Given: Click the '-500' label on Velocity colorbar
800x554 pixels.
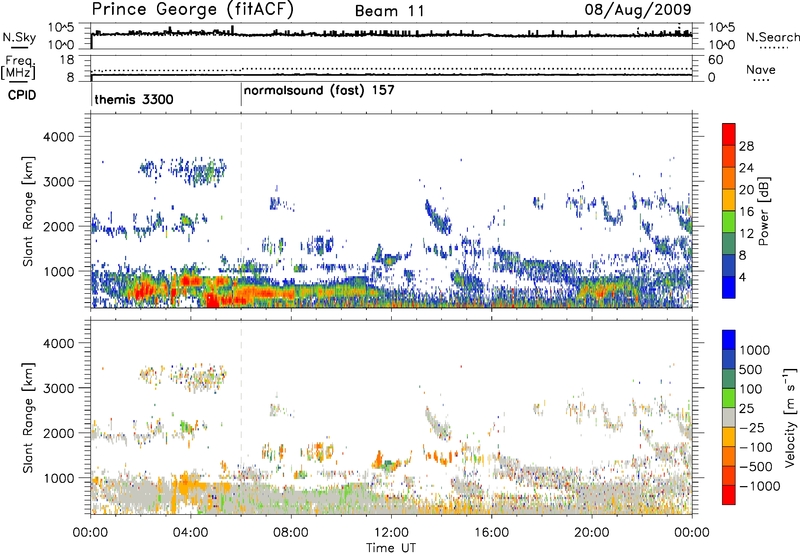Looking at the screenshot, I should (x=755, y=466).
